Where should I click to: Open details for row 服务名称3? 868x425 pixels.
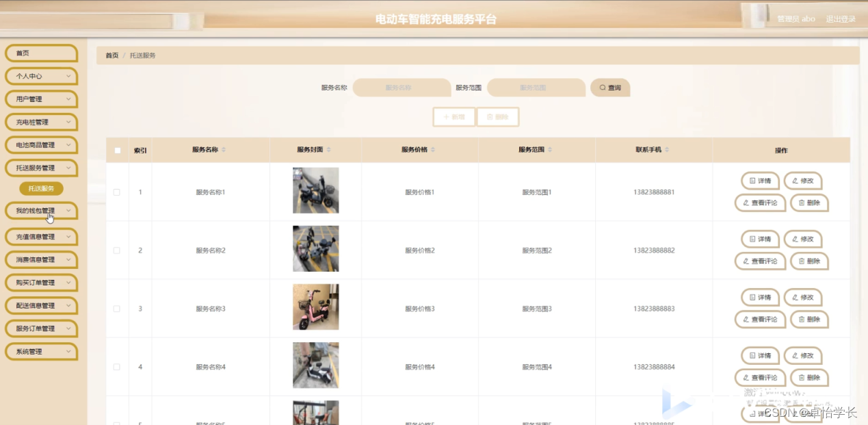pos(760,297)
